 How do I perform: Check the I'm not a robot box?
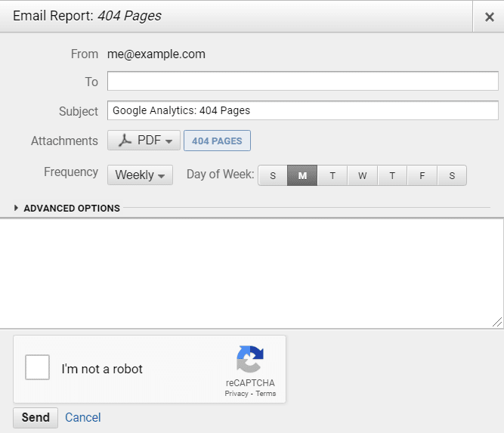tap(37, 367)
